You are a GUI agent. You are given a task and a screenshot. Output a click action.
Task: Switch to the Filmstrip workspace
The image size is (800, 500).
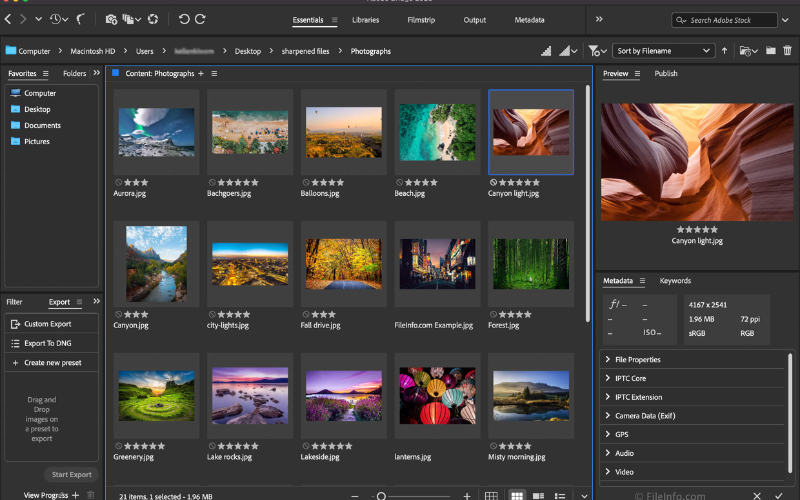pyautogui.click(x=420, y=20)
